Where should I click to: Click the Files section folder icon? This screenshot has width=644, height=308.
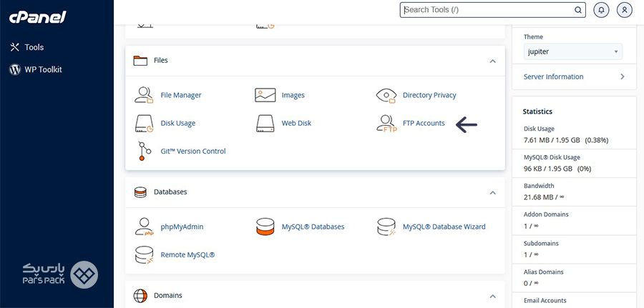(140, 60)
